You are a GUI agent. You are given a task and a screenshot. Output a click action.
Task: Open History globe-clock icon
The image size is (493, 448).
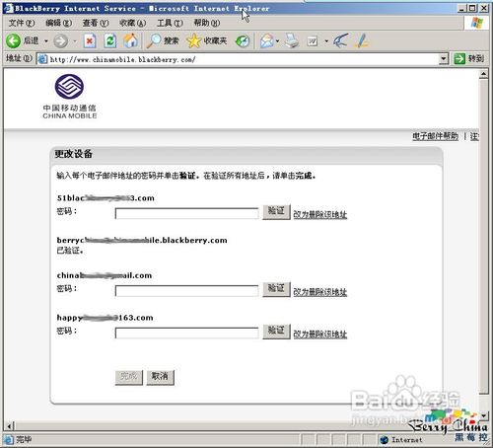(243, 41)
